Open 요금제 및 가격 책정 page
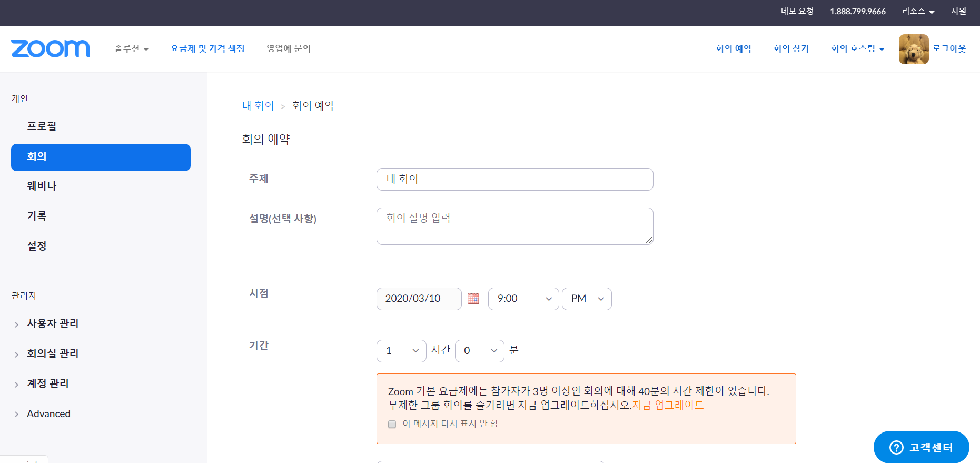The image size is (980, 463). (x=207, y=48)
